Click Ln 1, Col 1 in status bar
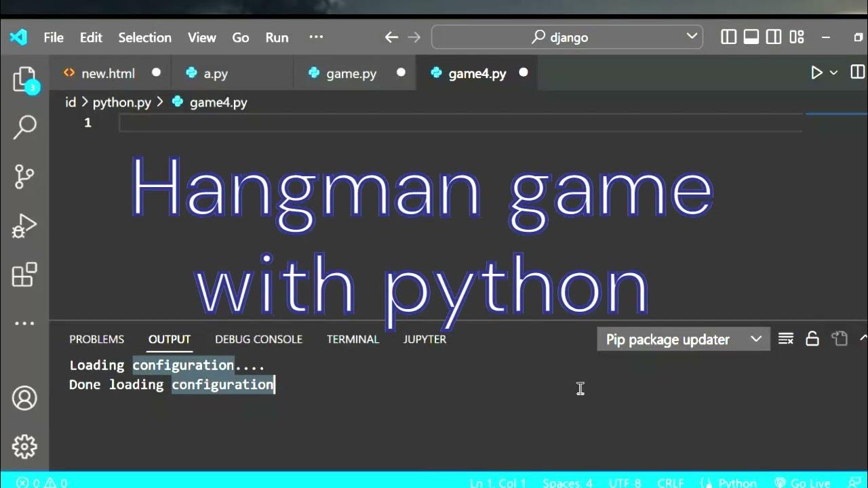The height and width of the screenshot is (488, 868). coord(498,483)
